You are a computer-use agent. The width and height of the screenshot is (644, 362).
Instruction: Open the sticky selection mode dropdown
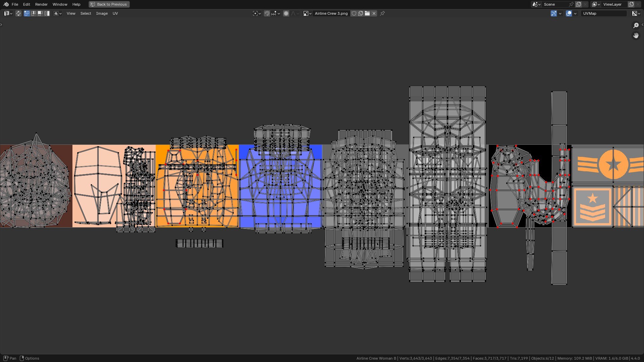coord(58,13)
